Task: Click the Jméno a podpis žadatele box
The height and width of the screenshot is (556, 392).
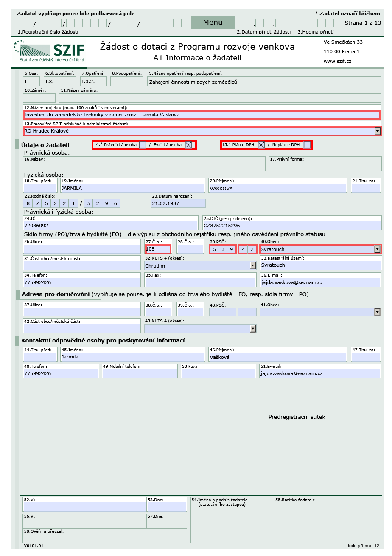Action: 232,520
